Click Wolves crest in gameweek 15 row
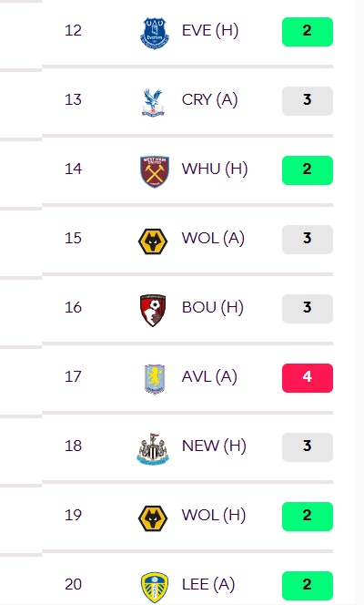The width and height of the screenshot is (364, 605). tap(153, 241)
